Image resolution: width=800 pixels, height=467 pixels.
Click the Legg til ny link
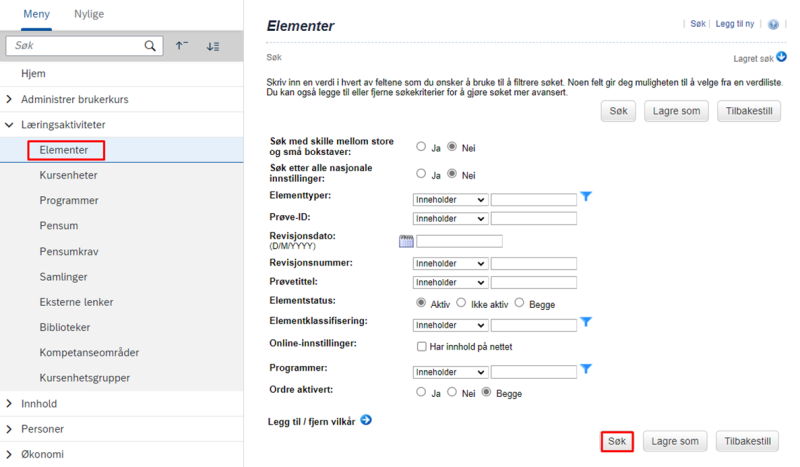point(735,24)
